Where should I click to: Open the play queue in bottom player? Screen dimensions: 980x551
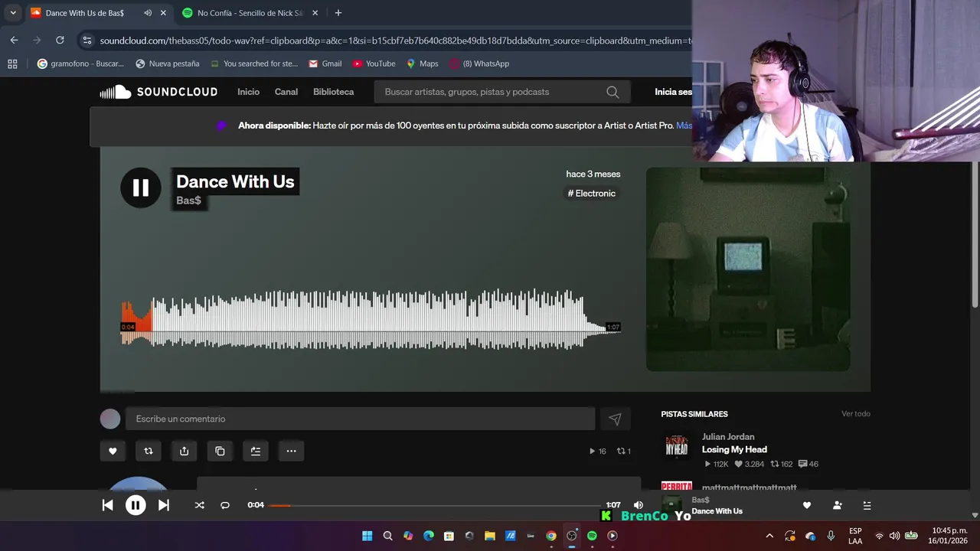tap(867, 505)
